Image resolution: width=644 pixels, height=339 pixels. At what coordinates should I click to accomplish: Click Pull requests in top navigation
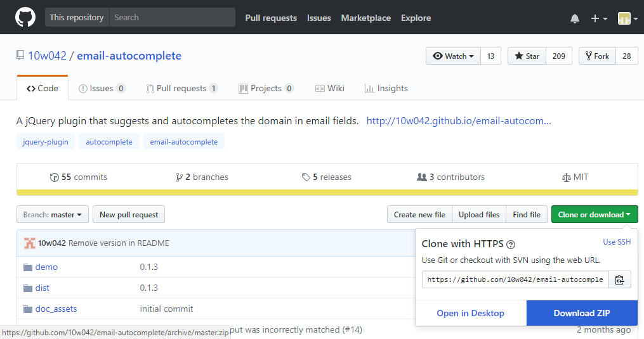point(271,18)
